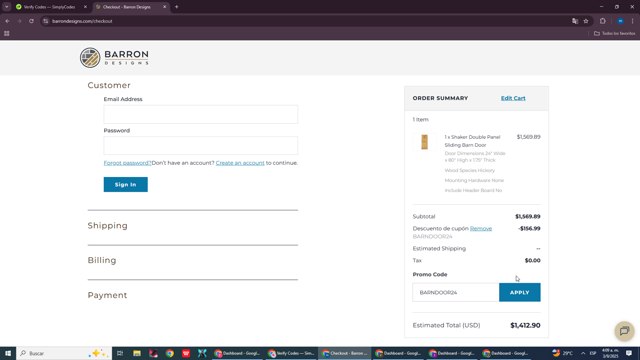Open the apps grid in bookmarks bar
The image size is (640, 360).
(x=7, y=33)
